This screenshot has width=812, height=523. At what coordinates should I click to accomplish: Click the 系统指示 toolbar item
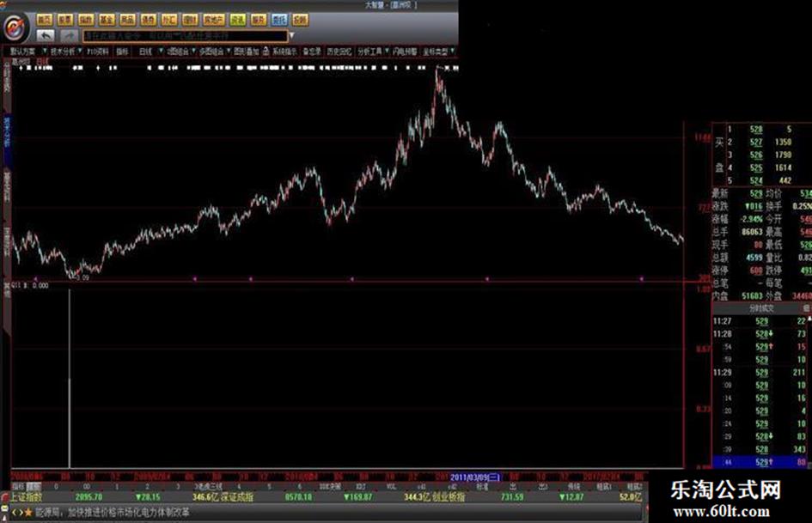click(x=284, y=52)
